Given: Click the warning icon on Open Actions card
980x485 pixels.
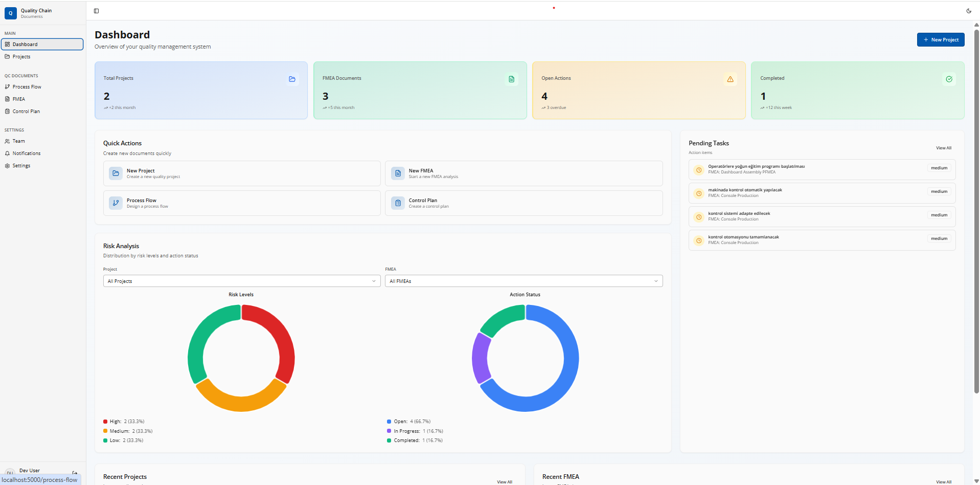Looking at the screenshot, I should tap(730, 79).
